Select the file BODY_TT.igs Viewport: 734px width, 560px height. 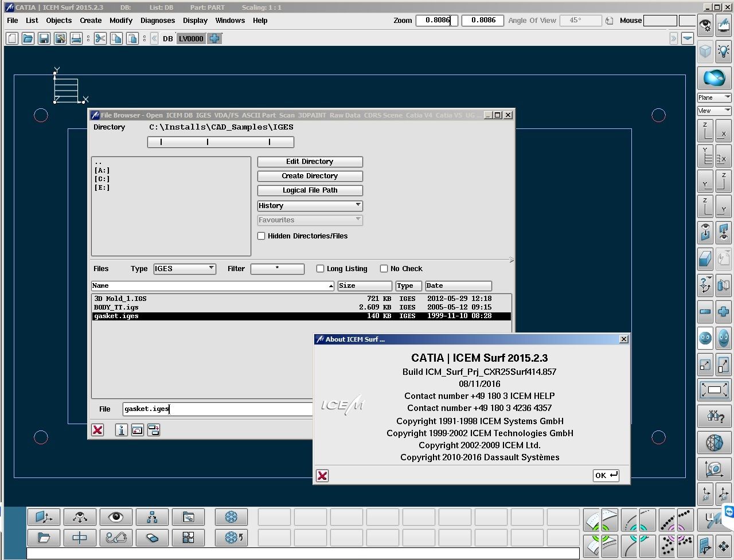point(302,307)
